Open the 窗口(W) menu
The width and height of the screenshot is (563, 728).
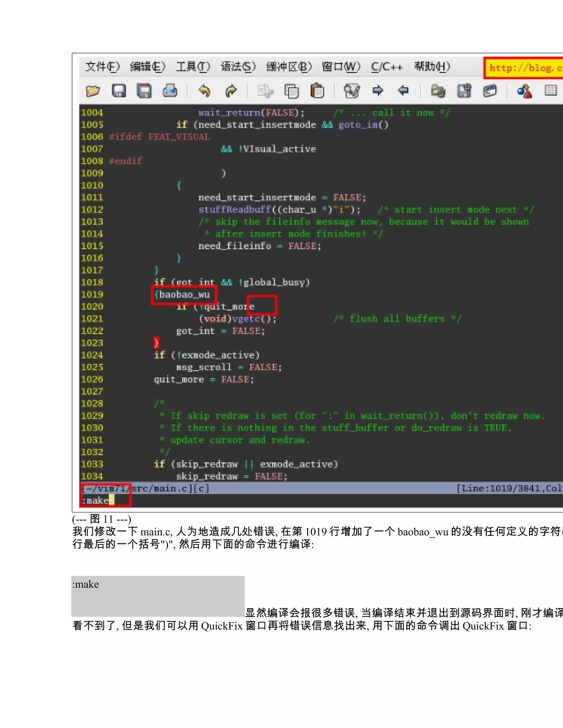point(341,67)
